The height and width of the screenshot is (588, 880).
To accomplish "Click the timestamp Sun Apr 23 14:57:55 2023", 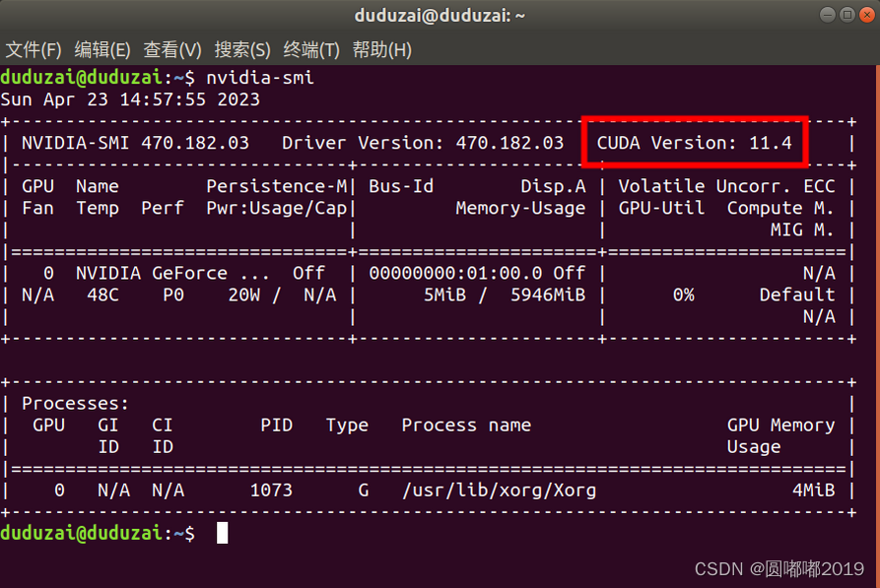I will click(x=130, y=99).
